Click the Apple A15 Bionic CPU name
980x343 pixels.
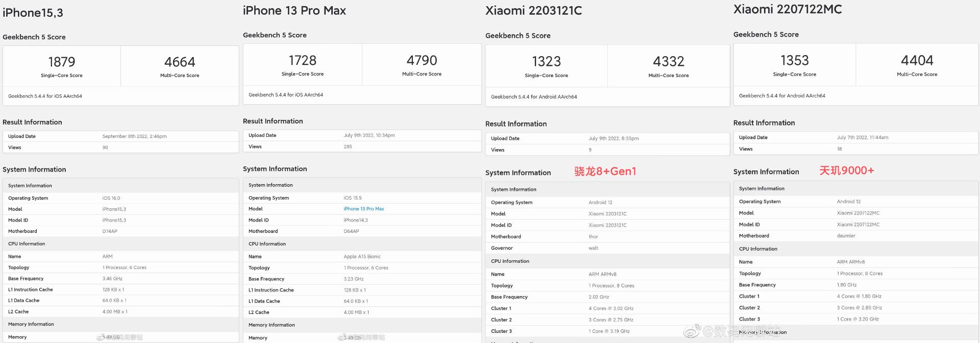362,257
